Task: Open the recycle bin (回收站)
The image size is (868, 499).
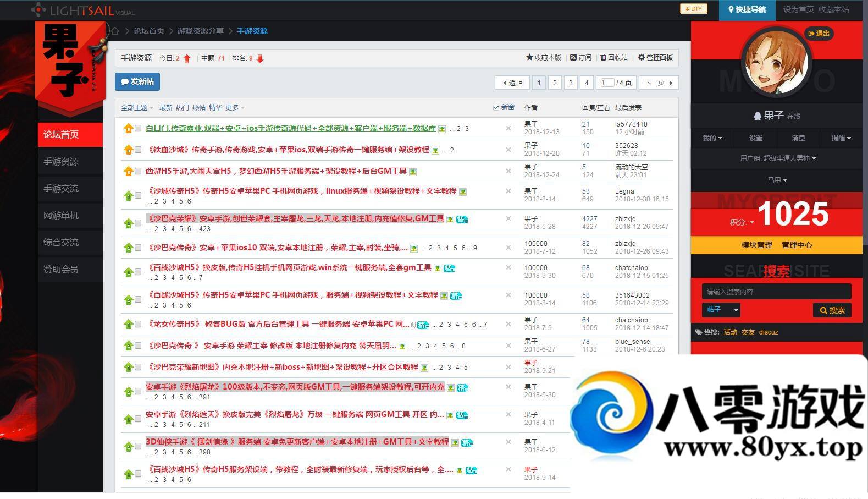Action: [603, 57]
